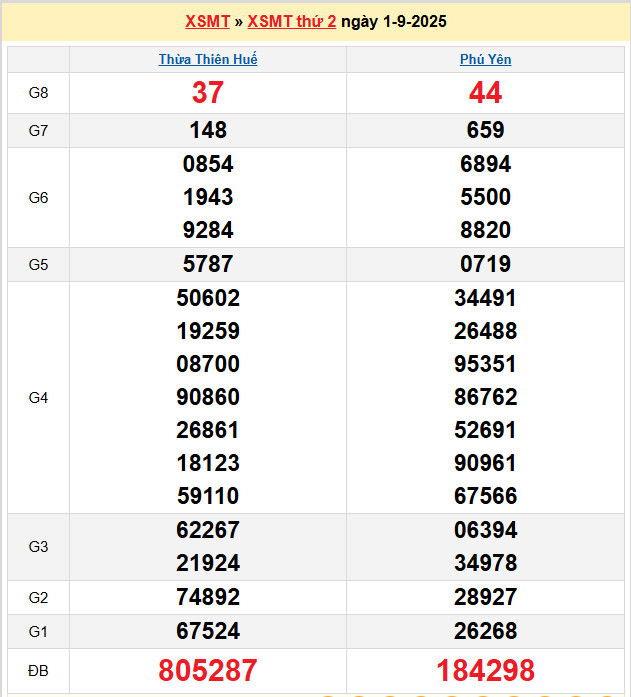This screenshot has width=631, height=697.
Task: Click the G4 number 08700
Action: (x=208, y=364)
